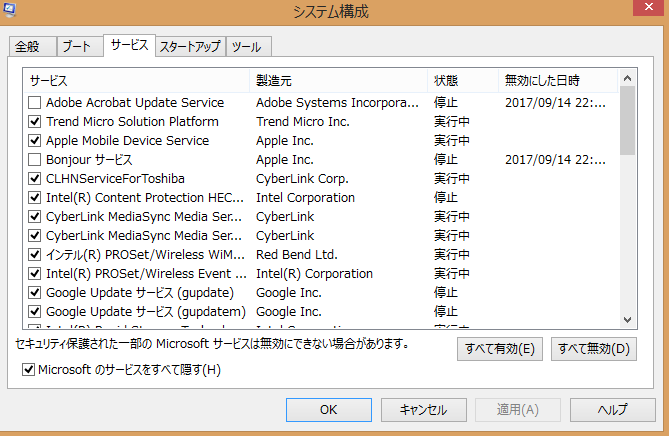669x436 pixels.
Task: Uncheck CLHNServiceForToshiba service
Action: 35,179
